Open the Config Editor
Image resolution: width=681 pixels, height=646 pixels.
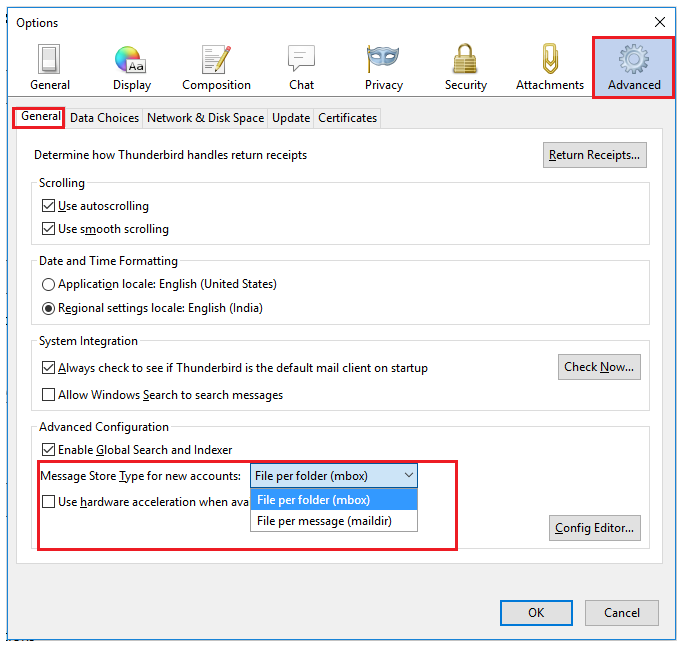click(594, 528)
